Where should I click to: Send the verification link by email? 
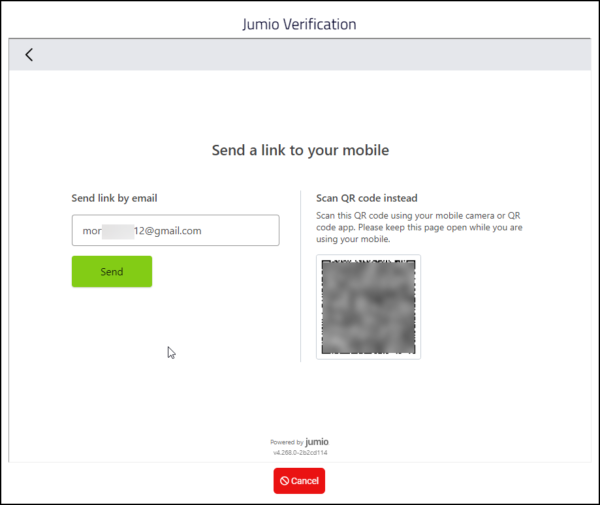point(112,272)
